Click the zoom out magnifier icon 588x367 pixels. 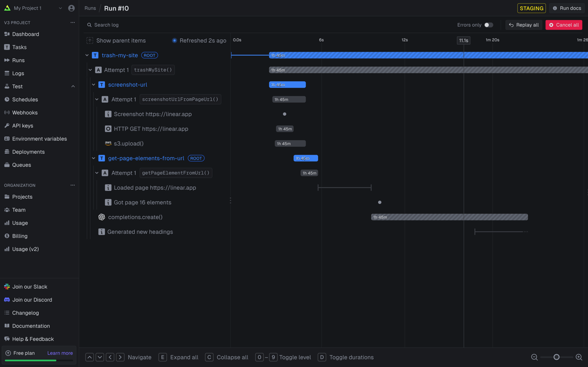535,357
